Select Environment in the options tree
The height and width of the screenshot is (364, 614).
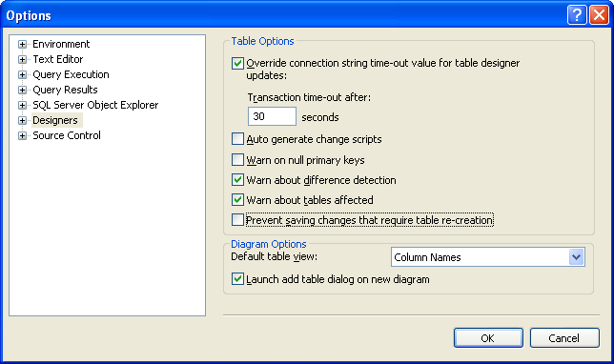tap(61, 44)
